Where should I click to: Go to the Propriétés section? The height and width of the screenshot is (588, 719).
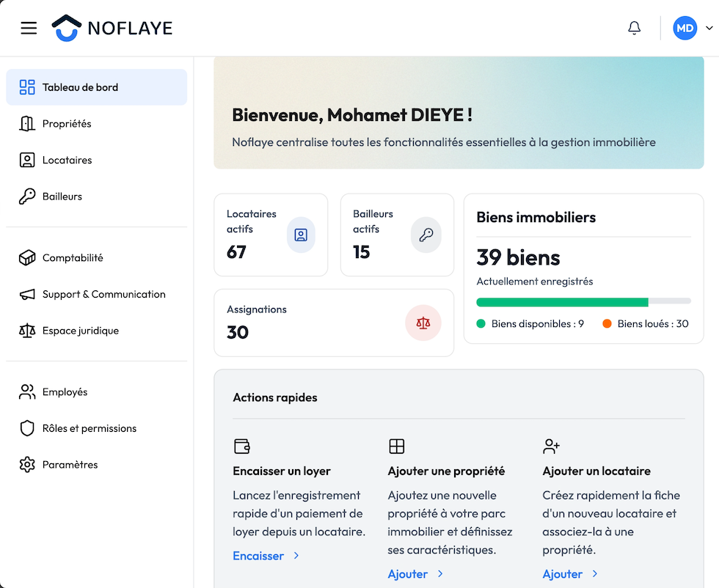(97, 124)
